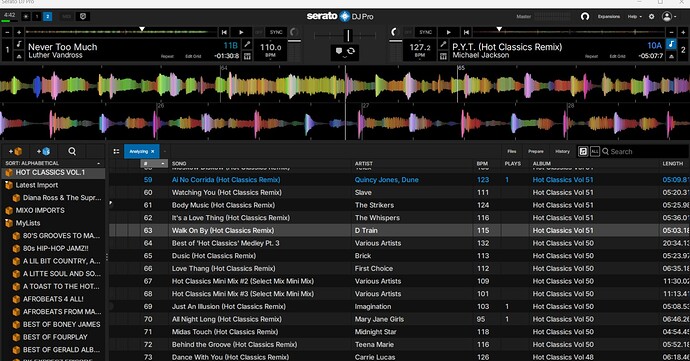Sort library by BPM column

pos(482,163)
